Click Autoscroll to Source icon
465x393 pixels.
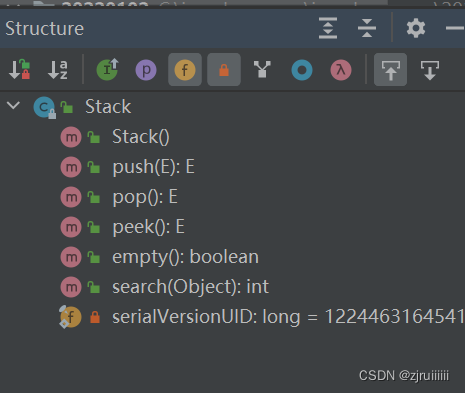[390, 70]
